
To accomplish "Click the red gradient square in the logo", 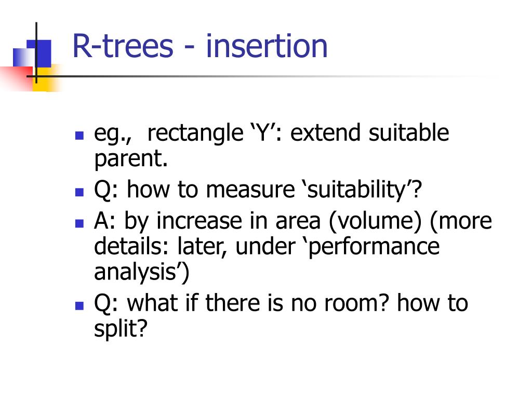I will [17, 78].
